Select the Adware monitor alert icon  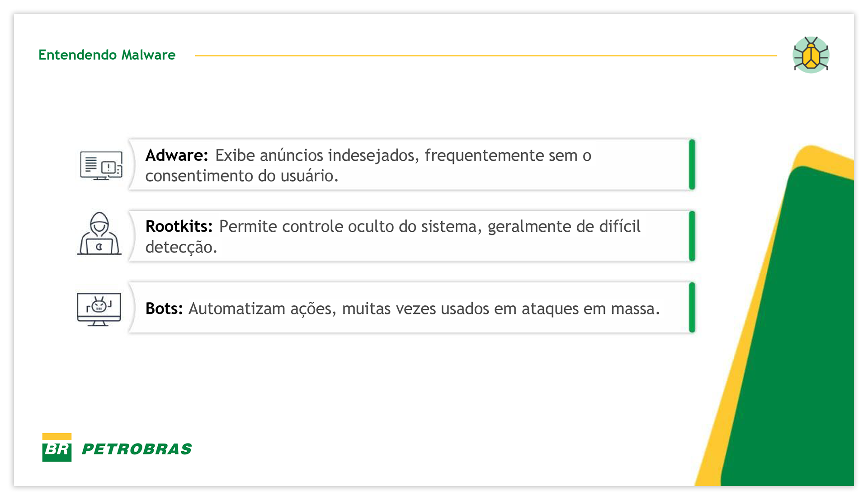click(101, 165)
